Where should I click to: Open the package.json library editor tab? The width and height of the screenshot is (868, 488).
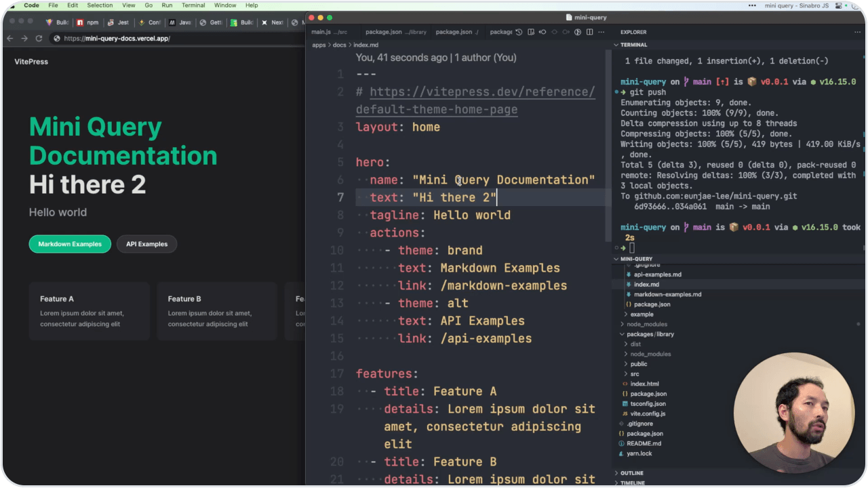[396, 32]
